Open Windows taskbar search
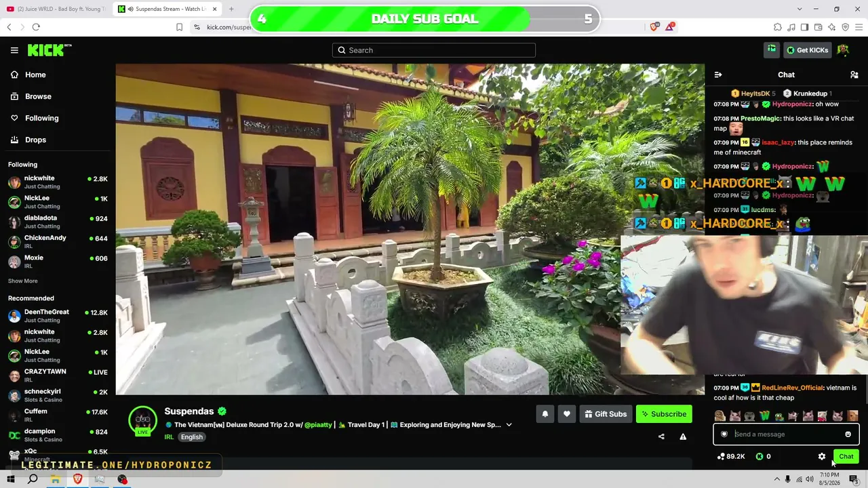The width and height of the screenshot is (868, 488). click(x=33, y=479)
